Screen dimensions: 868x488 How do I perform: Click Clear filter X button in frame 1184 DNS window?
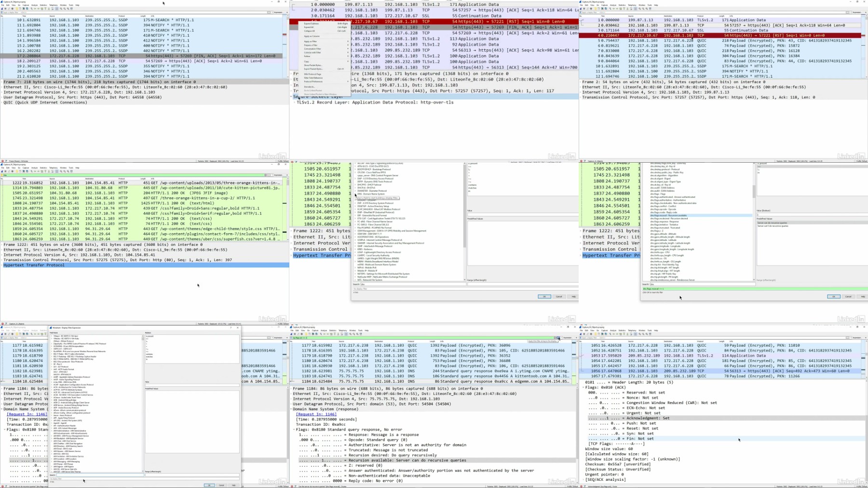tap(555, 338)
